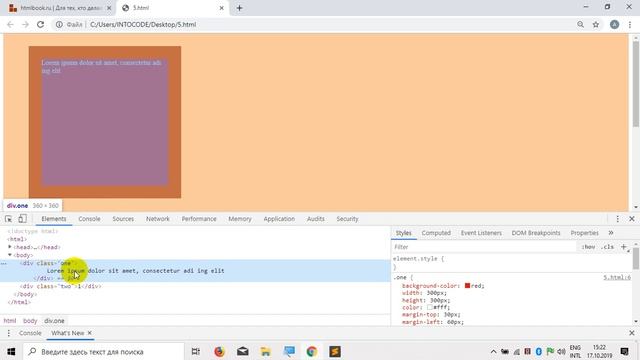Show more Styles sidebar tabs
640x360 pixels.
pos(611,233)
